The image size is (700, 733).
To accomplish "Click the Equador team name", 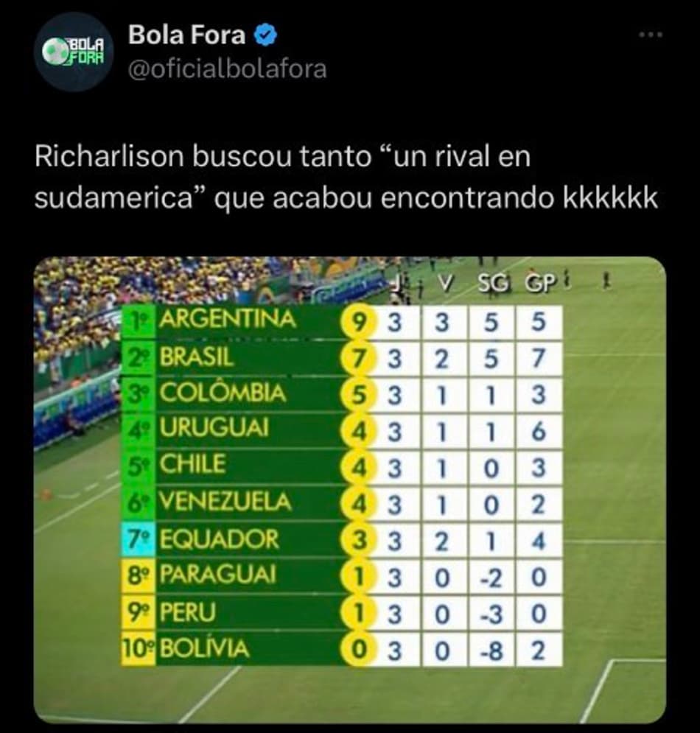I will pos(220,539).
